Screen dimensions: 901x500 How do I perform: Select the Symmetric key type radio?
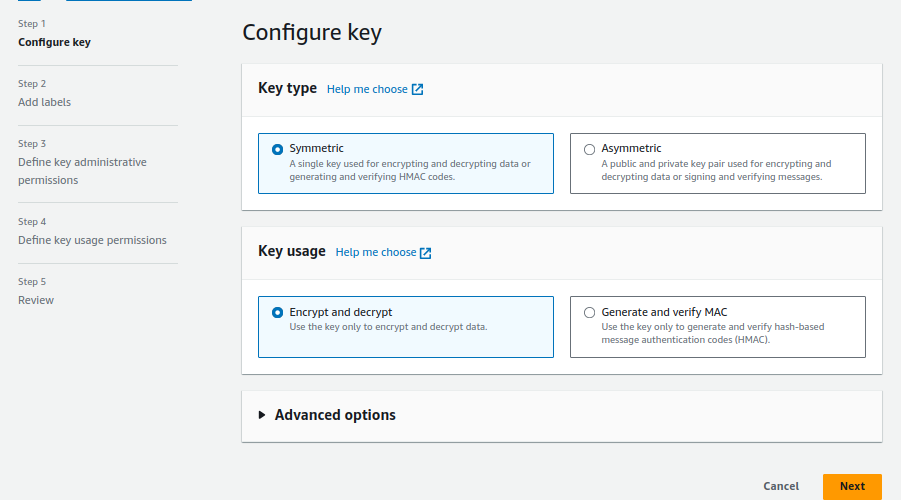click(278, 149)
